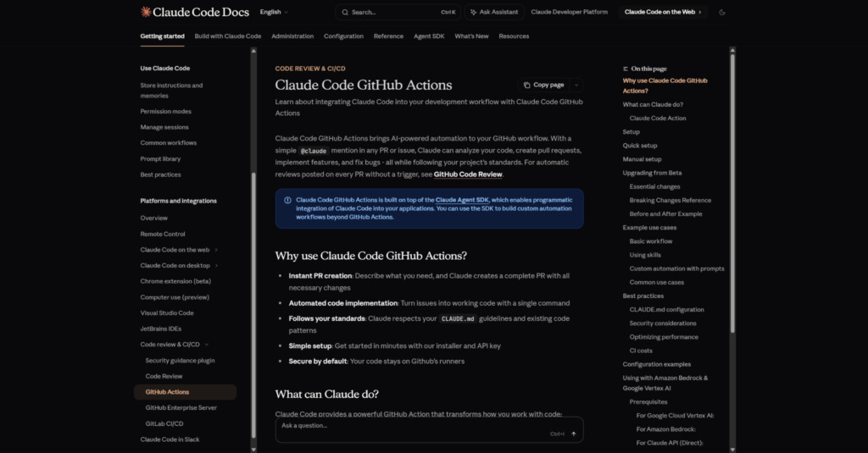Open Claude Code in Slack page

(x=170, y=439)
